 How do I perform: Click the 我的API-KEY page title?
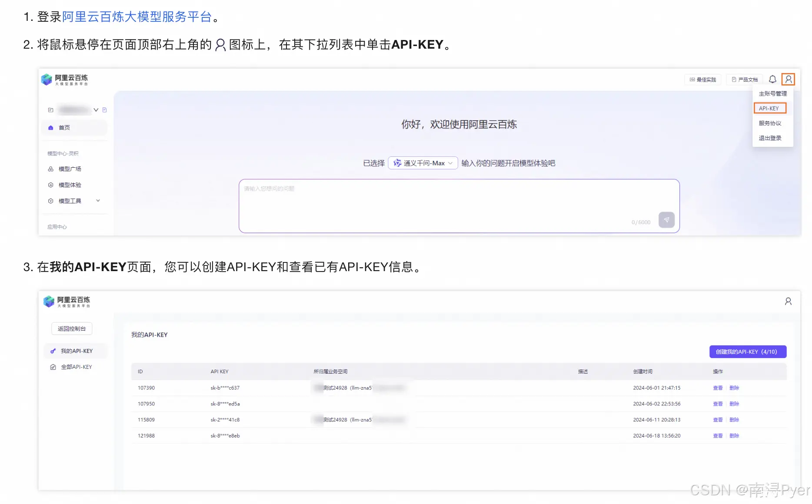pos(149,335)
